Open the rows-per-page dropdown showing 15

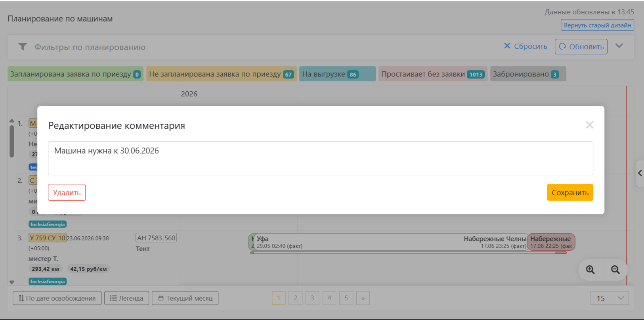[610, 298]
